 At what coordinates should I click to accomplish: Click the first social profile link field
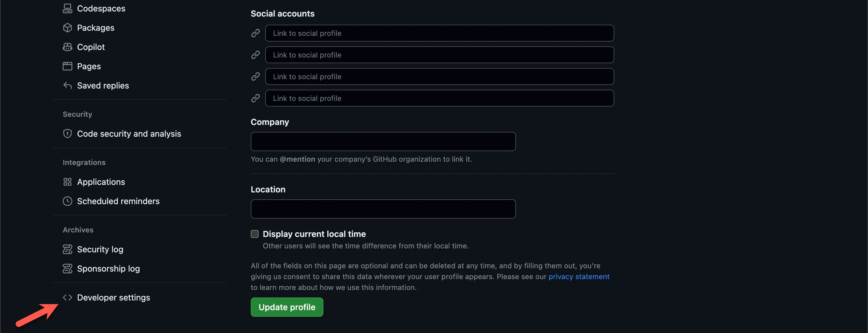tap(439, 33)
